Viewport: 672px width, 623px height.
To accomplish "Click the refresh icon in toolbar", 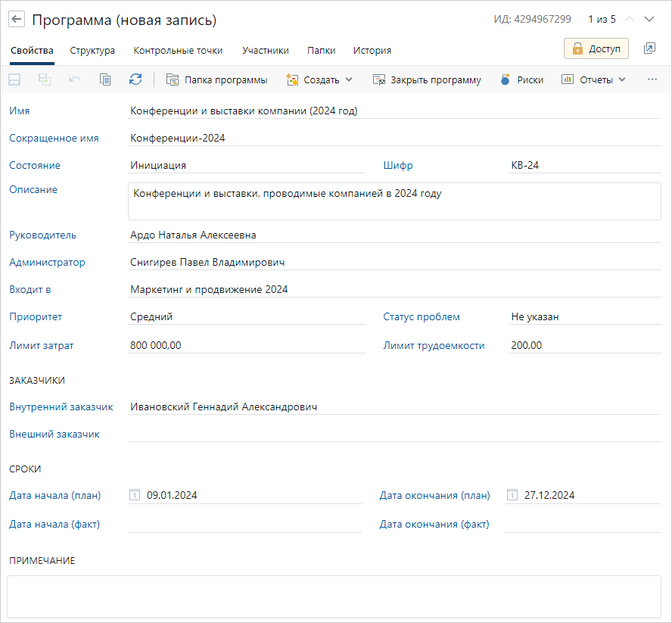I will coord(135,79).
